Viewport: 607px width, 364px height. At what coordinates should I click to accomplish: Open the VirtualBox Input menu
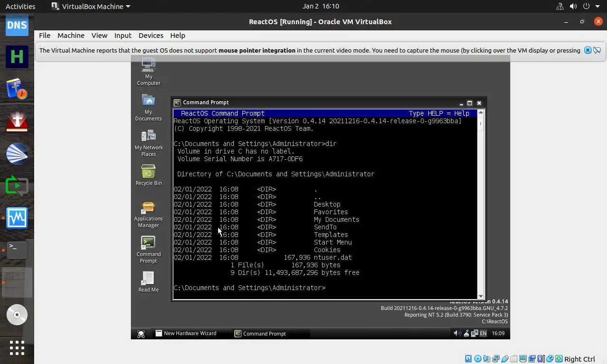point(123,36)
